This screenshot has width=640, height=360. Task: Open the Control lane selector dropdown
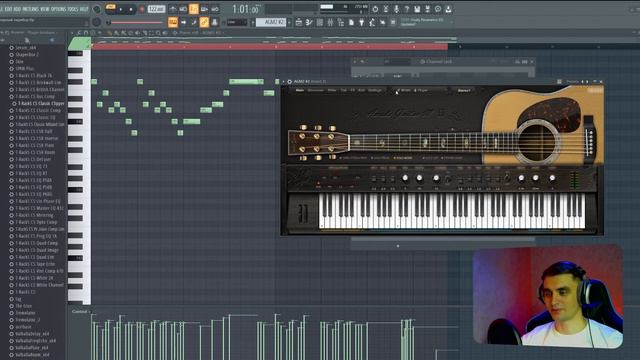(80, 311)
